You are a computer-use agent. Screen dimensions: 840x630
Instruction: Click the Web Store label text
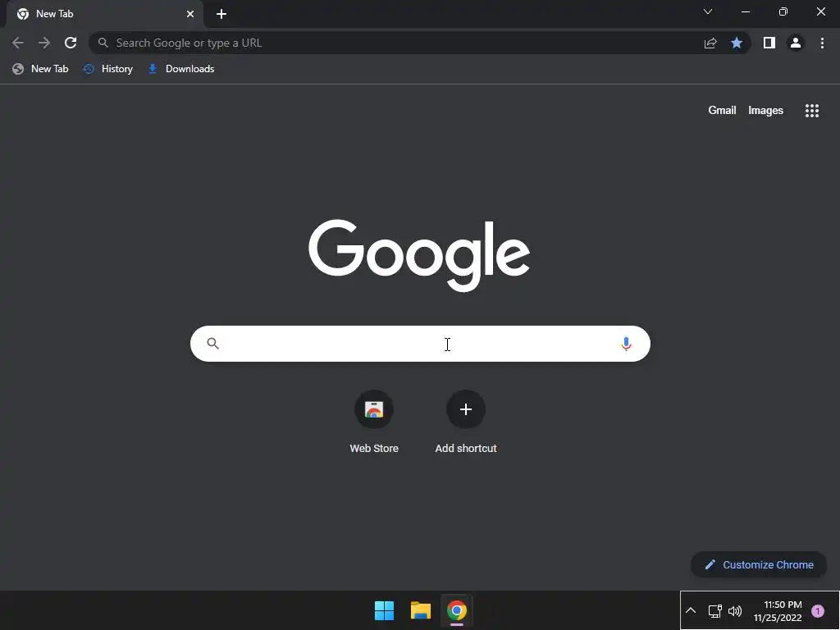[x=374, y=449]
